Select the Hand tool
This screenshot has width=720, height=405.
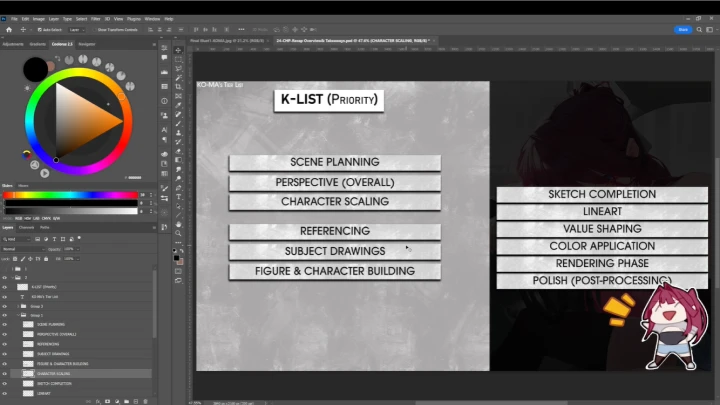(x=179, y=225)
